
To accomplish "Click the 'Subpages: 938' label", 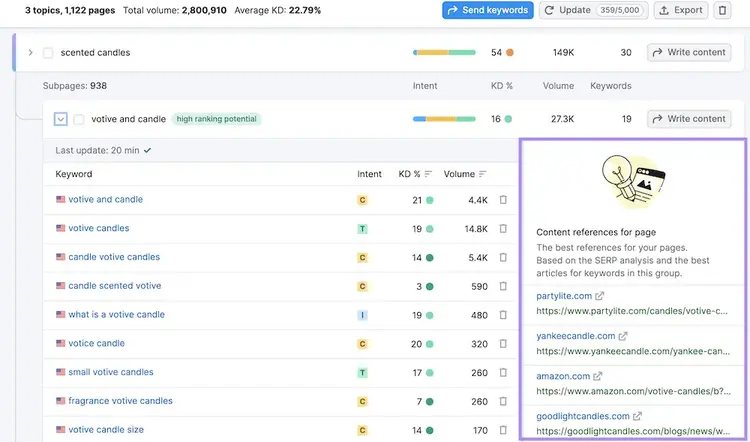I will coord(75,86).
